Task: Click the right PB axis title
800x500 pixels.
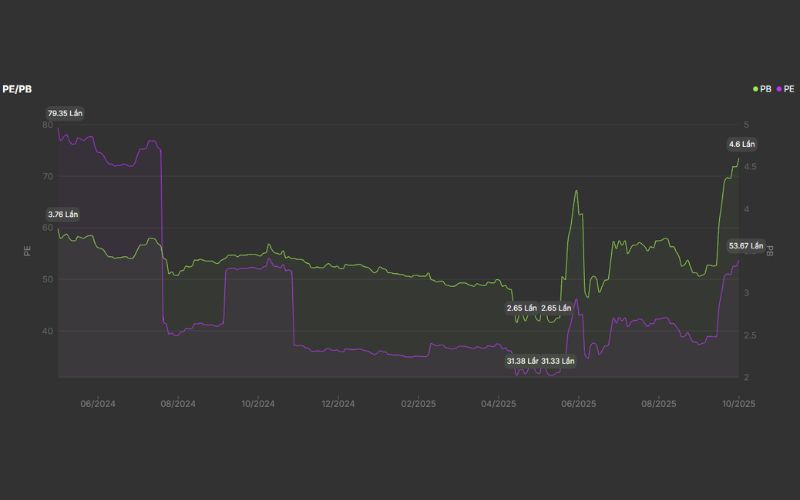Action: coord(770,250)
